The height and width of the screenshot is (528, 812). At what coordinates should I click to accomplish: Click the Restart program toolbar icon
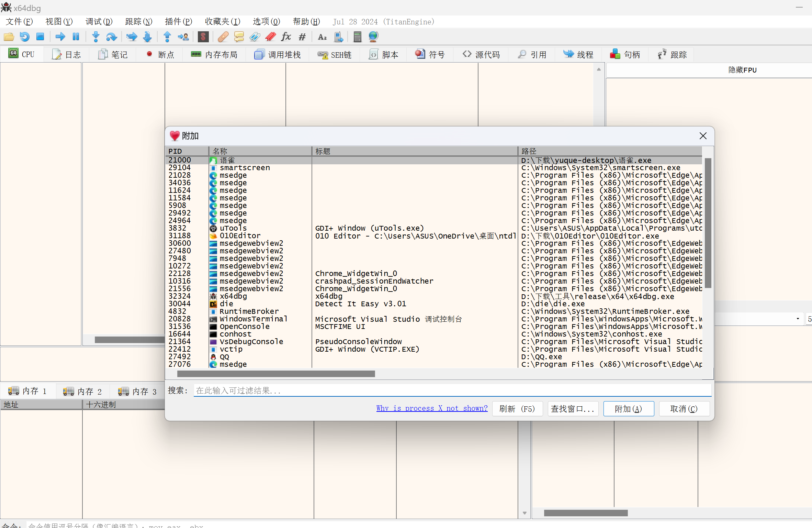coord(24,37)
